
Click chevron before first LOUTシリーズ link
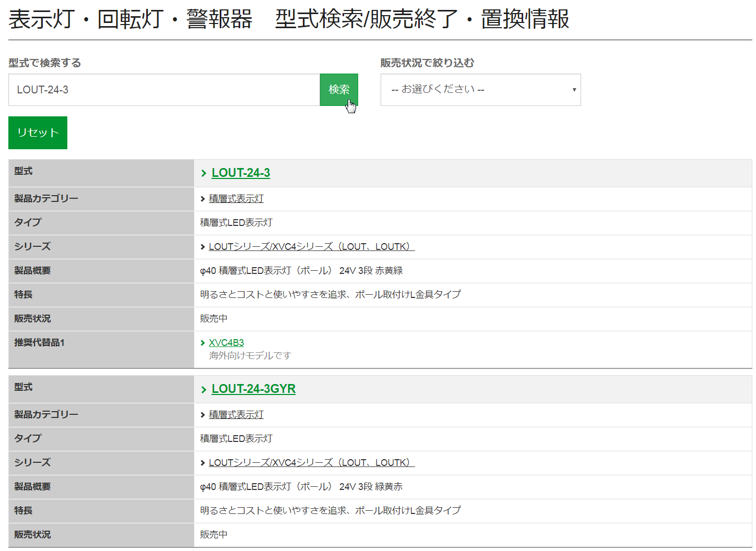[203, 247]
